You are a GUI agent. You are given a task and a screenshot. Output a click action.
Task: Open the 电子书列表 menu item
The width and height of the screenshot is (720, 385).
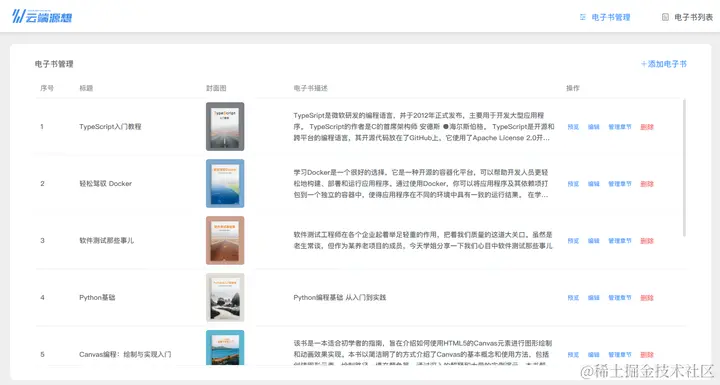[x=693, y=17]
